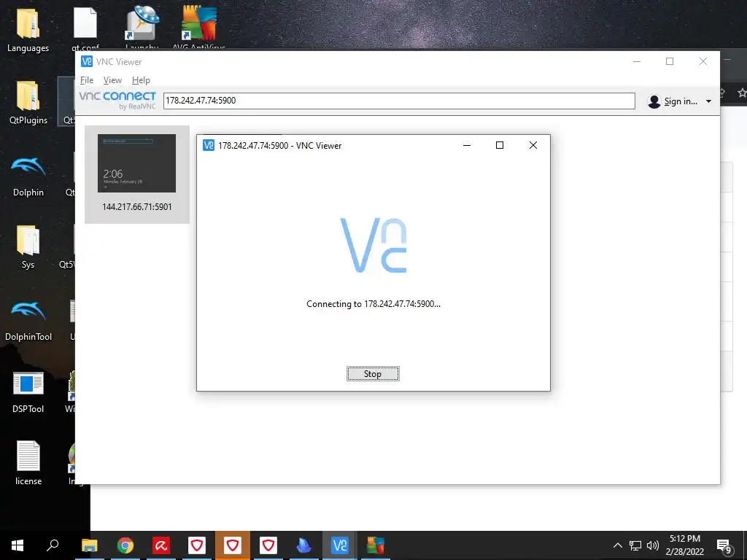
Task: Open the Windows Start menu
Action: tap(18, 545)
